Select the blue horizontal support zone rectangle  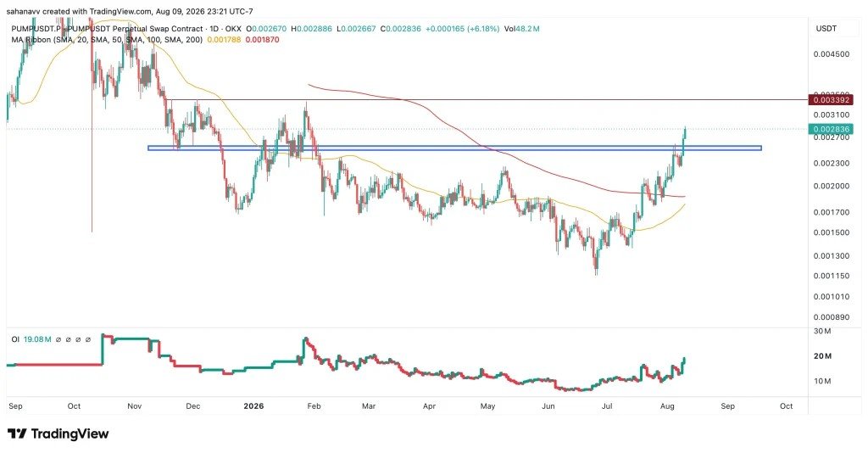click(454, 148)
